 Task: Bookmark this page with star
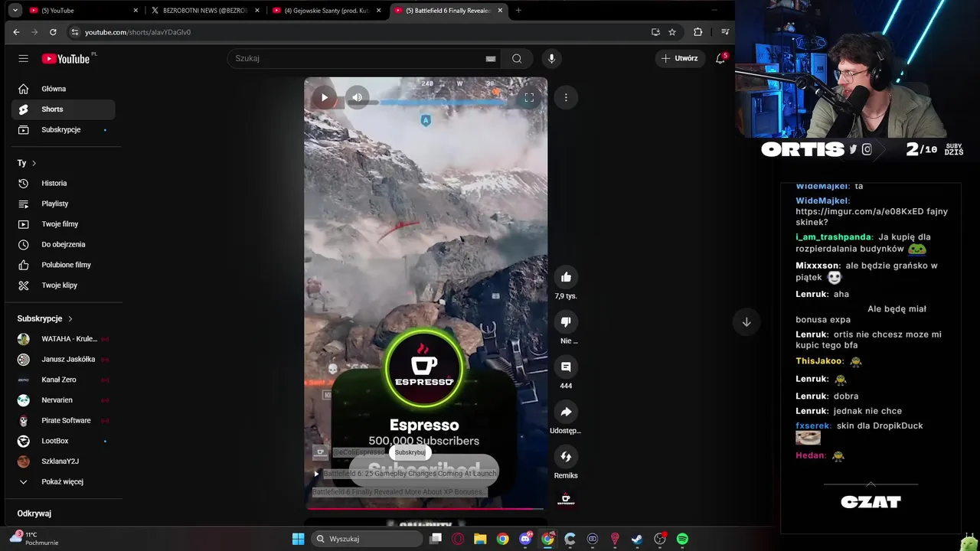tap(672, 32)
